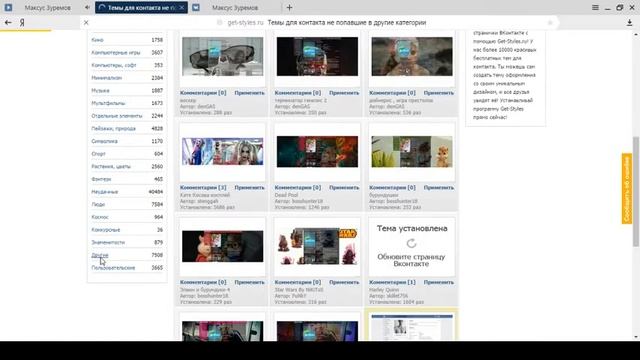The image size is (640, 360).
Task: Switch to the third Максус Зуремов tab
Action: 235,7
